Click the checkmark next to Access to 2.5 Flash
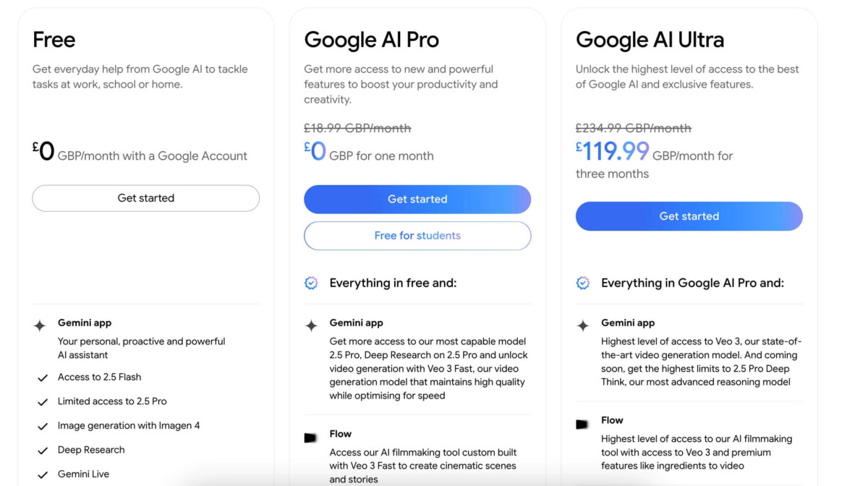Image resolution: width=868 pixels, height=486 pixels. pos(43,378)
